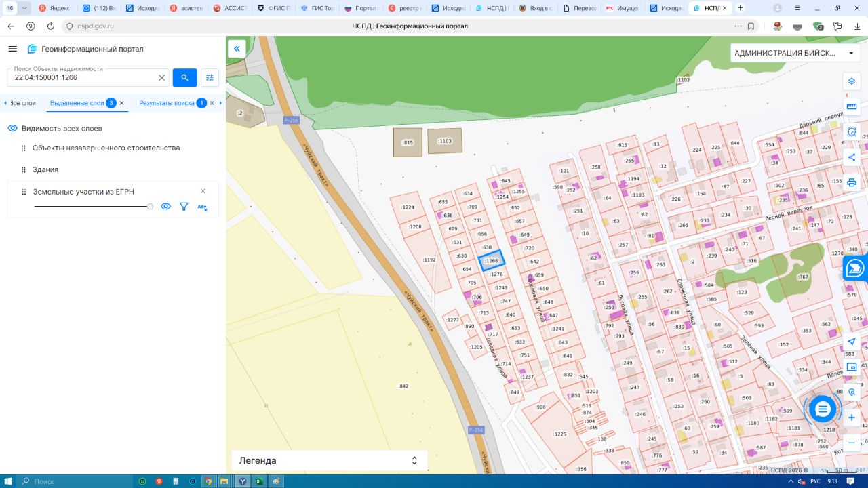Close the Выделенные слои tab
868x488 pixels.
tap(122, 103)
